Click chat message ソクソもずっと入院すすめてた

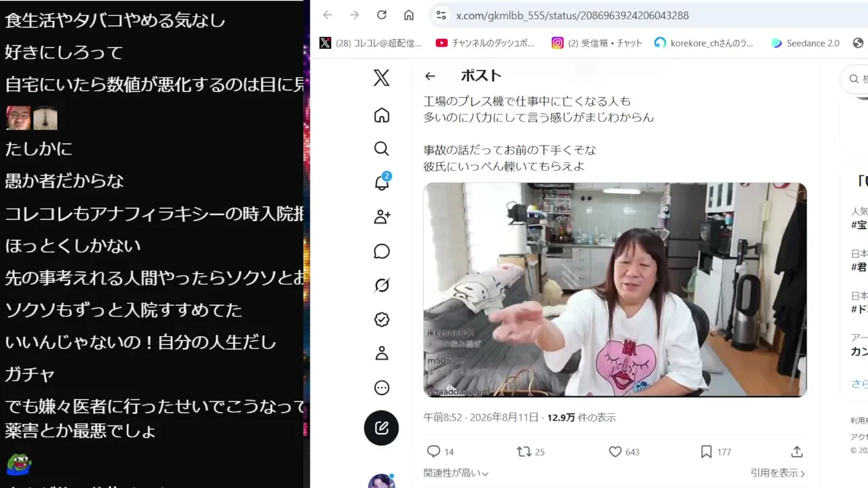point(123,310)
